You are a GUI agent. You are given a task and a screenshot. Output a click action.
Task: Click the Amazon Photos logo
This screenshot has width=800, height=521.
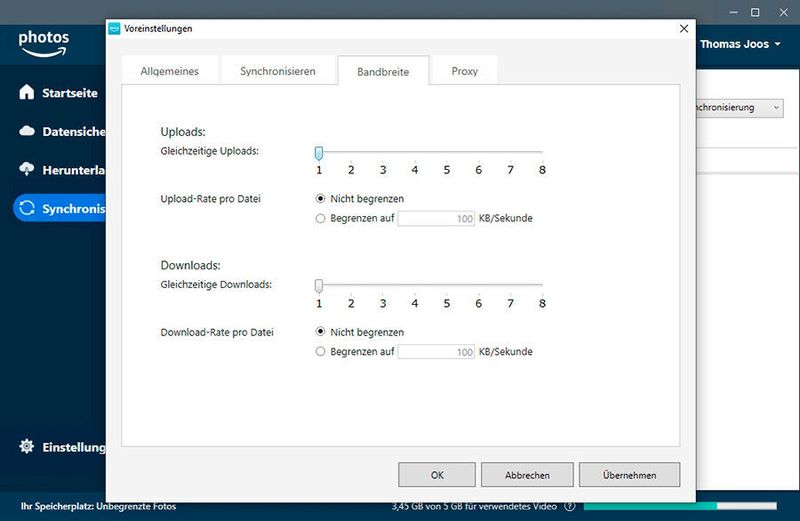tap(43, 43)
